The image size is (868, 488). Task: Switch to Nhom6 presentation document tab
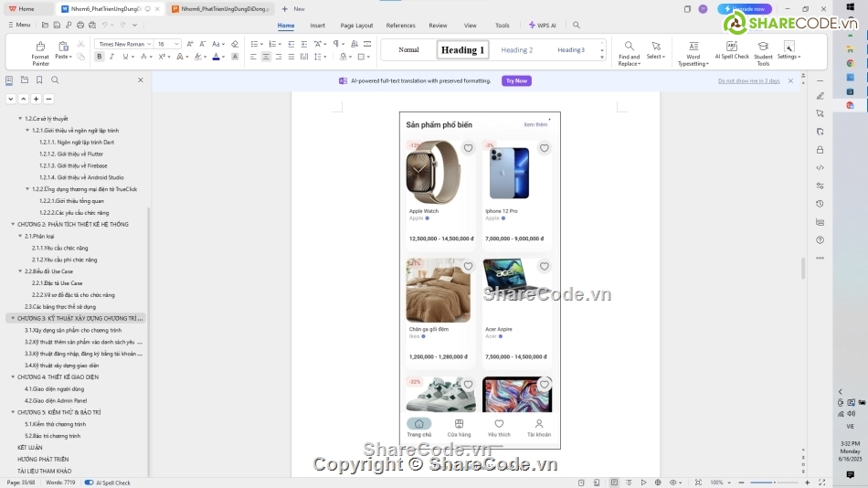point(220,9)
